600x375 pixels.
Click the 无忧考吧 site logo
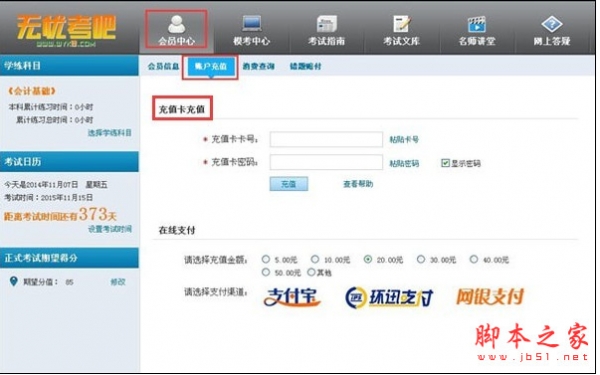coord(66,30)
